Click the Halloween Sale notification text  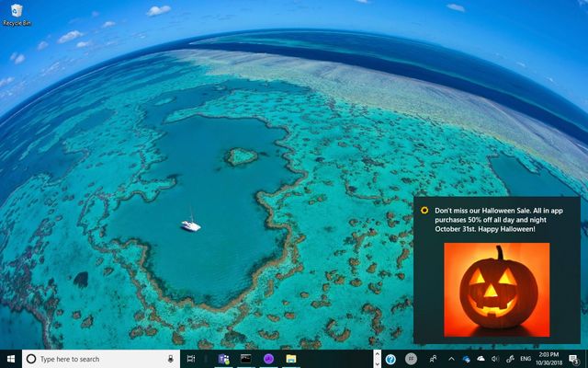tap(499, 220)
